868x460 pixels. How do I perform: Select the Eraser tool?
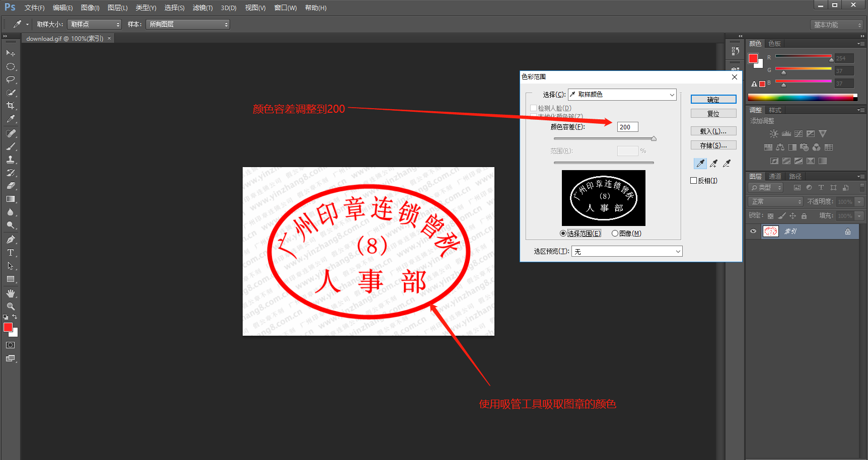(x=11, y=186)
